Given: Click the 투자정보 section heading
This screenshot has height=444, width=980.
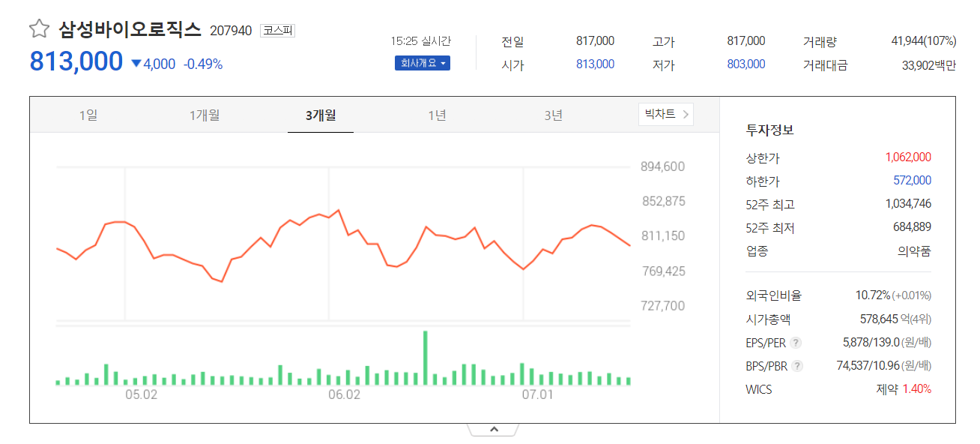Looking at the screenshot, I should coord(770,130).
